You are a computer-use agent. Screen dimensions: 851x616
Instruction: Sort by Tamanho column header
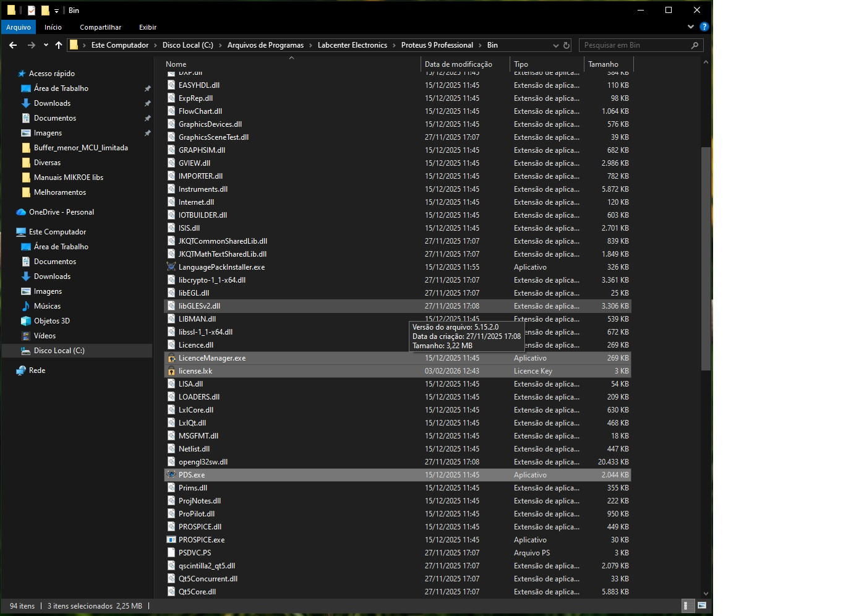(x=609, y=64)
